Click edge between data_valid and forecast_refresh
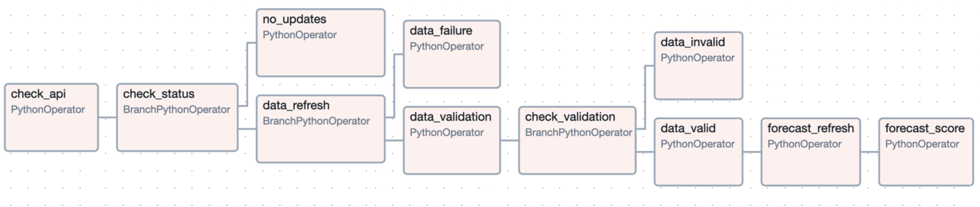 point(752,152)
